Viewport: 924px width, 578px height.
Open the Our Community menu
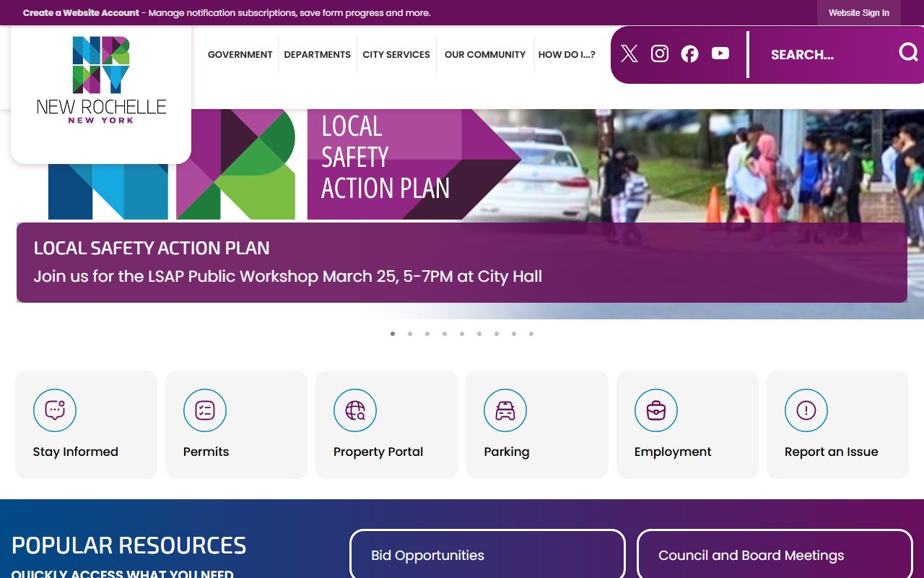point(485,54)
